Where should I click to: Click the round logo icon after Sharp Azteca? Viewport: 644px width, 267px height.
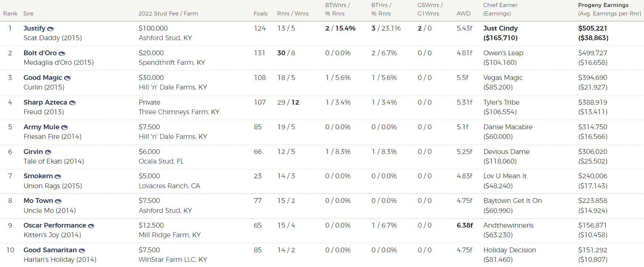click(73, 103)
